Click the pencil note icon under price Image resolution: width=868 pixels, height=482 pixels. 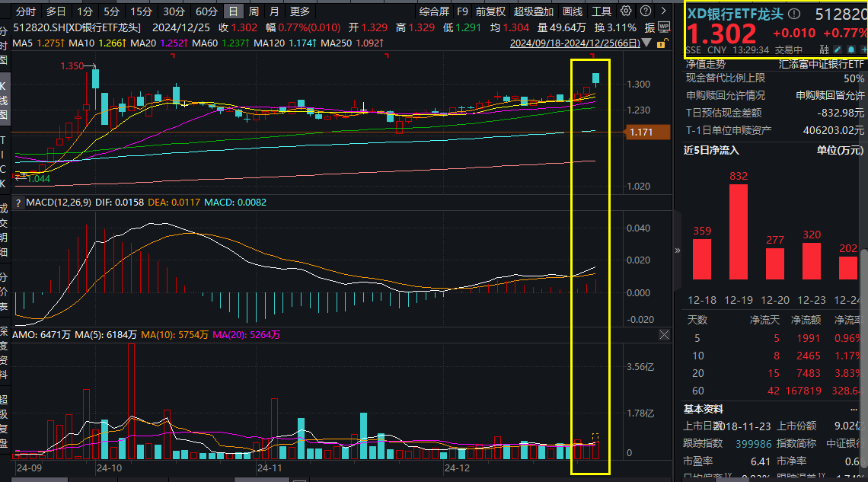click(x=838, y=49)
